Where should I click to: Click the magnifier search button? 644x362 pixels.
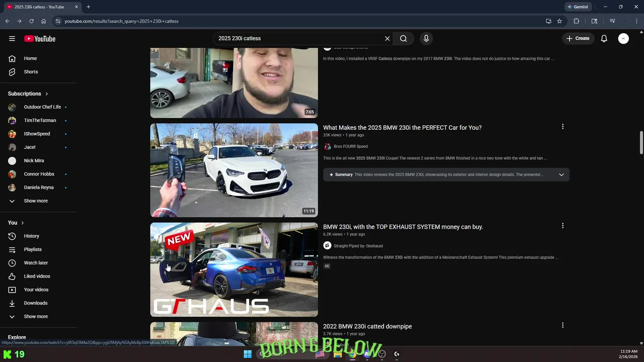[404, 39]
